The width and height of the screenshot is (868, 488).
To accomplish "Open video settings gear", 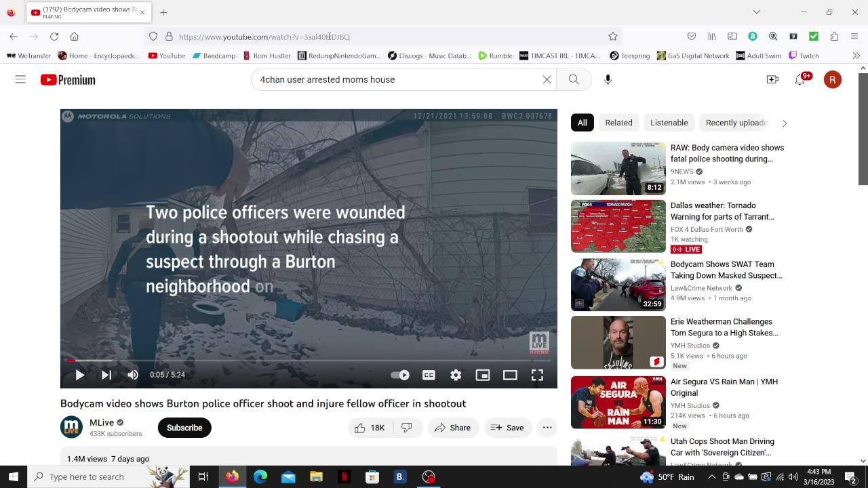I will (456, 375).
